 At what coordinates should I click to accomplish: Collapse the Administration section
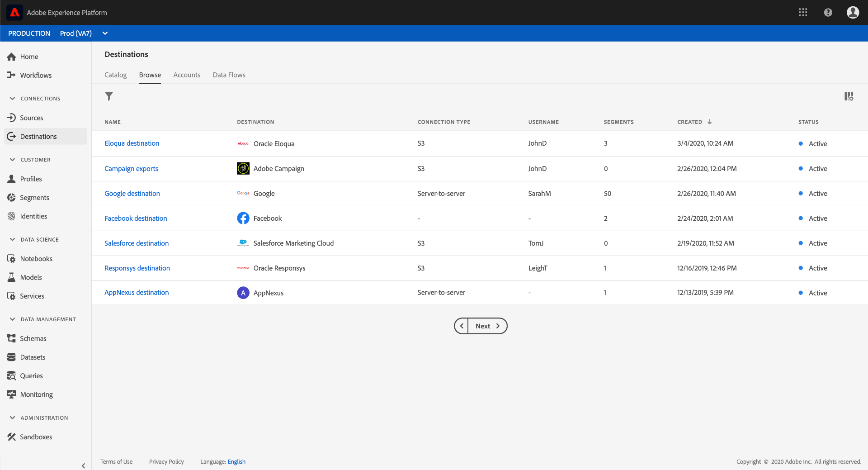coord(12,418)
